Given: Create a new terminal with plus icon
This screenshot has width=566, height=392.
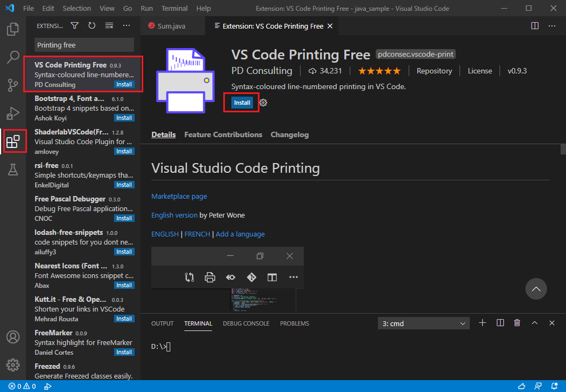Looking at the screenshot, I should tap(482, 323).
